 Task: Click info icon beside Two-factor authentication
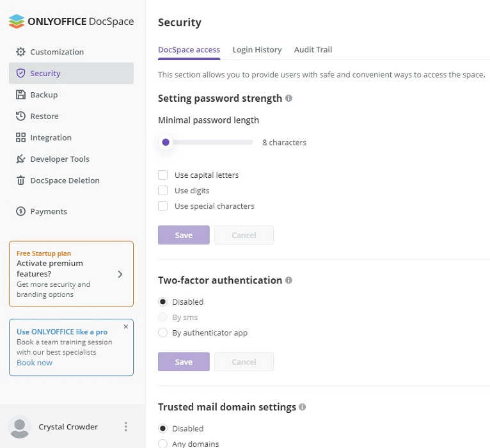tap(288, 280)
